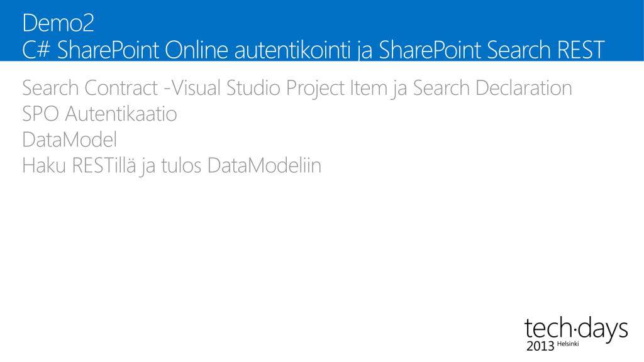Click the 'Demo2' title line

pyautogui.click(x=58, y=23)
